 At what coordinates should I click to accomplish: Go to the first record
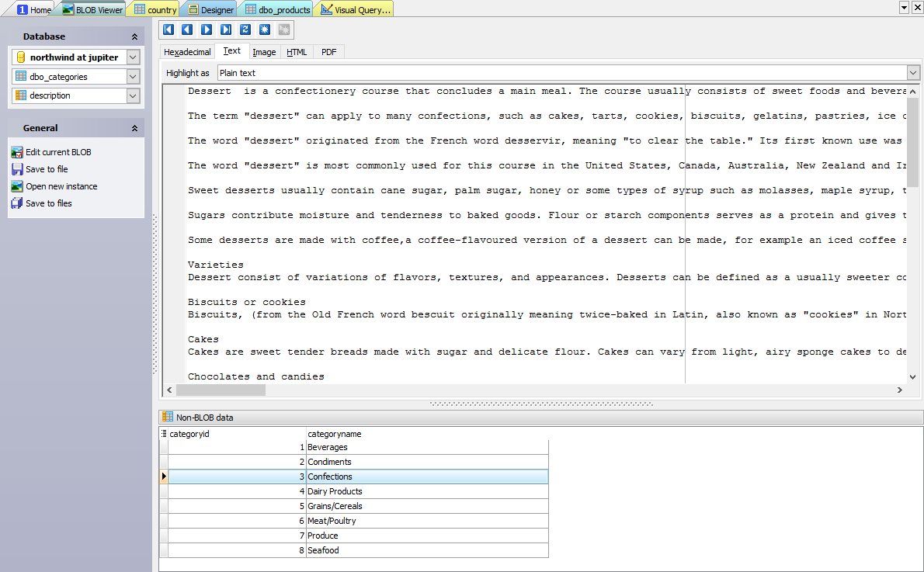tap(168, 29)
